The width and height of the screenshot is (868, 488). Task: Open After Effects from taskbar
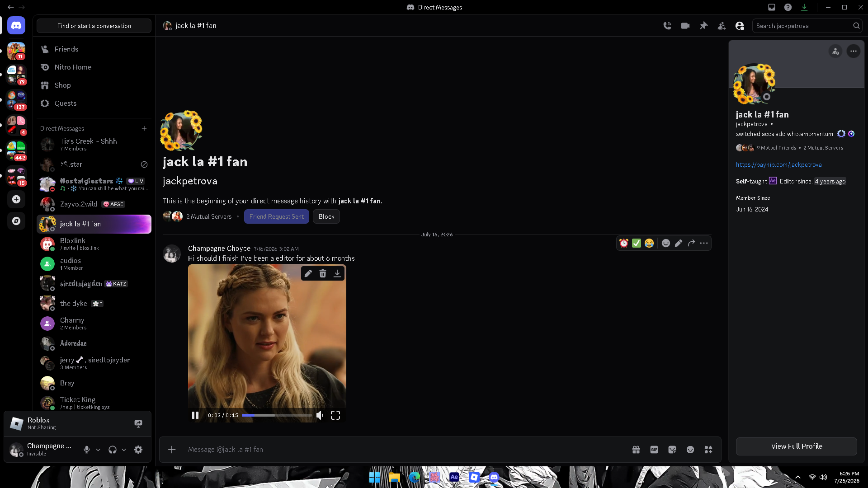click(454, 477)
